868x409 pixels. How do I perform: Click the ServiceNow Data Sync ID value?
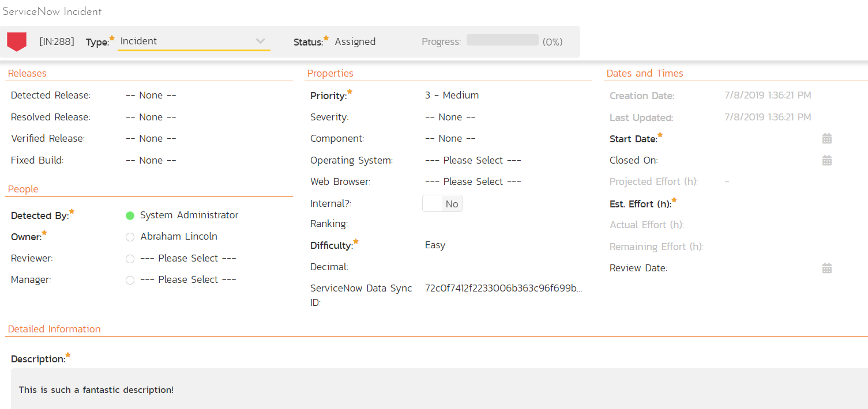coord(503,289)
